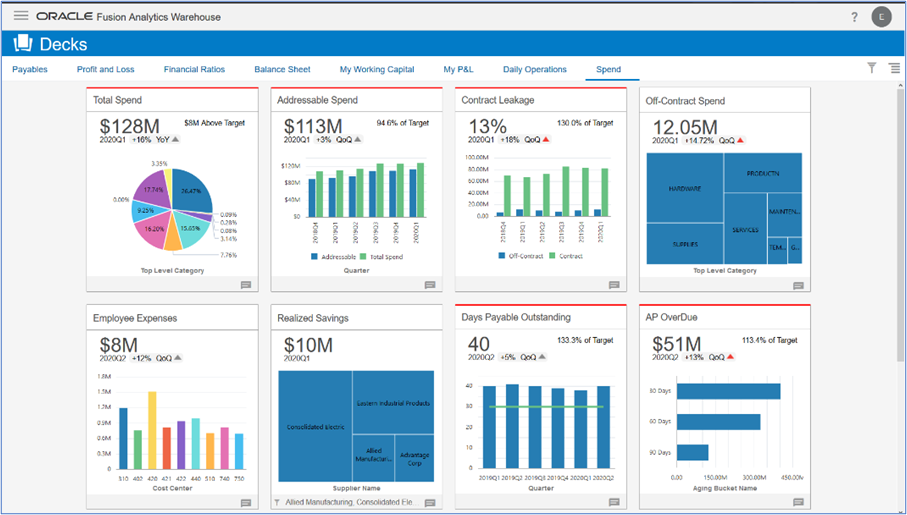
Task: Click the $128M Total Spend value
Action: (129, 126)
